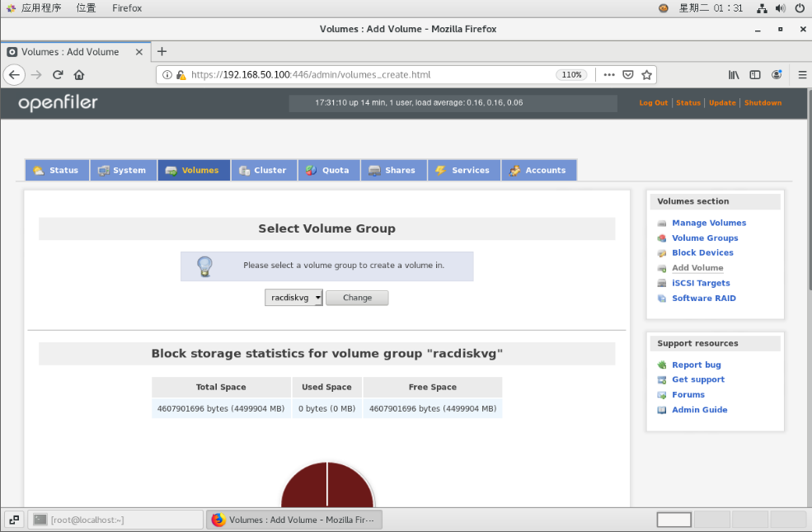Viewport: 812px width, 532px height.
Task: Open the Firefox menu in top panel
Action: pyautogui.click(x=127, y=8)
